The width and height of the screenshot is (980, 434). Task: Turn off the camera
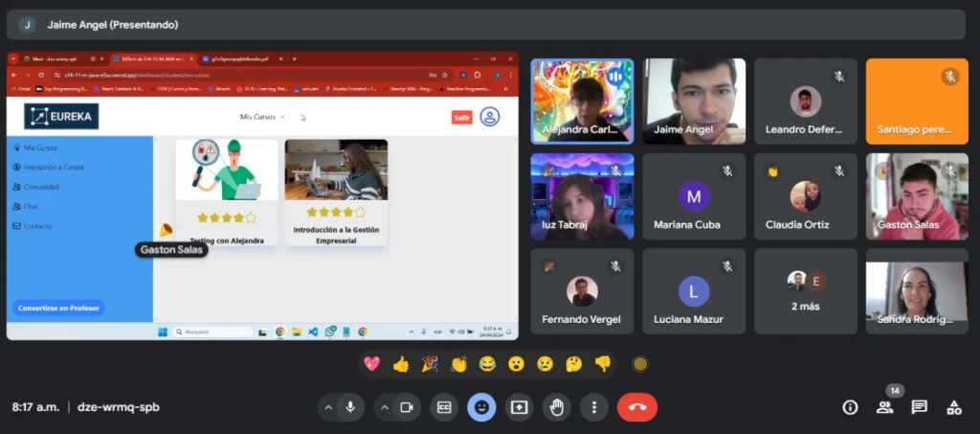[x=406, y=407]
